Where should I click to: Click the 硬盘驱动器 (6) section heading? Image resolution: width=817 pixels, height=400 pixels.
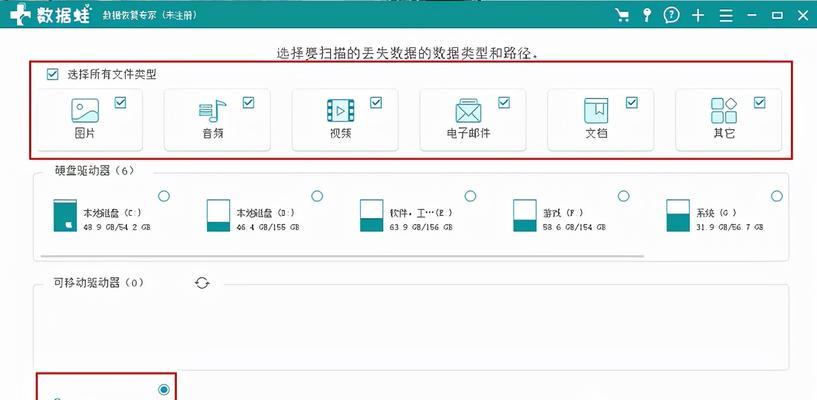[94, 171]
